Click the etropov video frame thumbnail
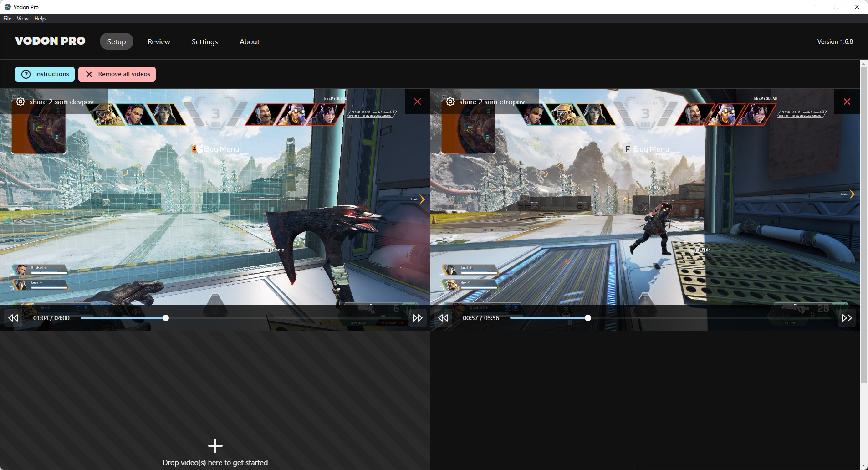Image resolution: width=868 pixels, height=470 pixels. click(645, 209)
